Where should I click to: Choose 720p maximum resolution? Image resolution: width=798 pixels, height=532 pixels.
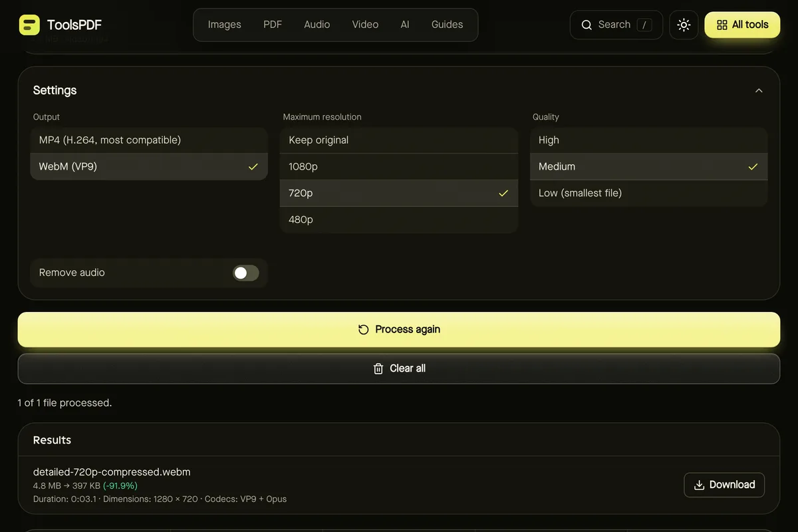coord(399,194)
